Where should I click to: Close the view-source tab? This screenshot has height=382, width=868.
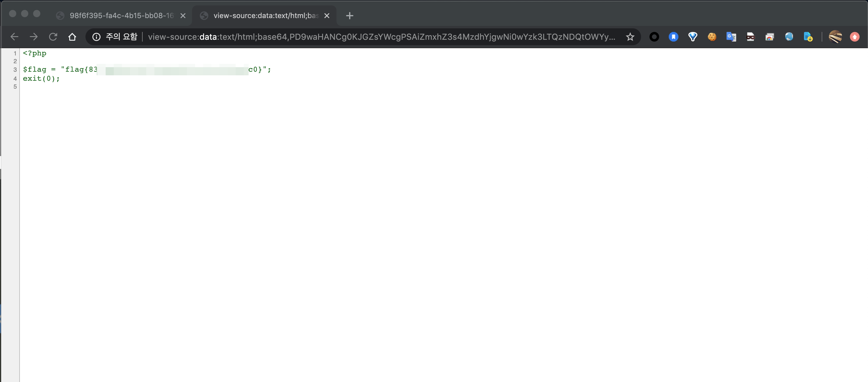327,15
